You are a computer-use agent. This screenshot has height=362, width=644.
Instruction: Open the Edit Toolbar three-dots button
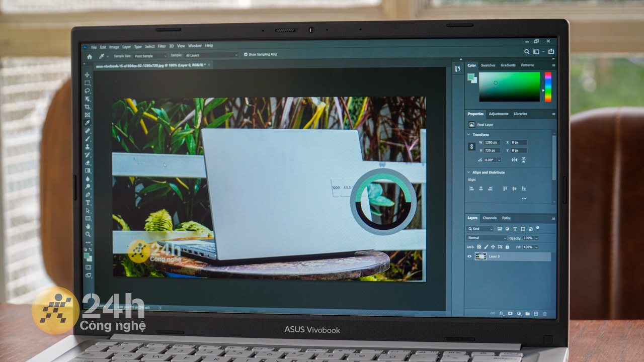pos(88,242)
